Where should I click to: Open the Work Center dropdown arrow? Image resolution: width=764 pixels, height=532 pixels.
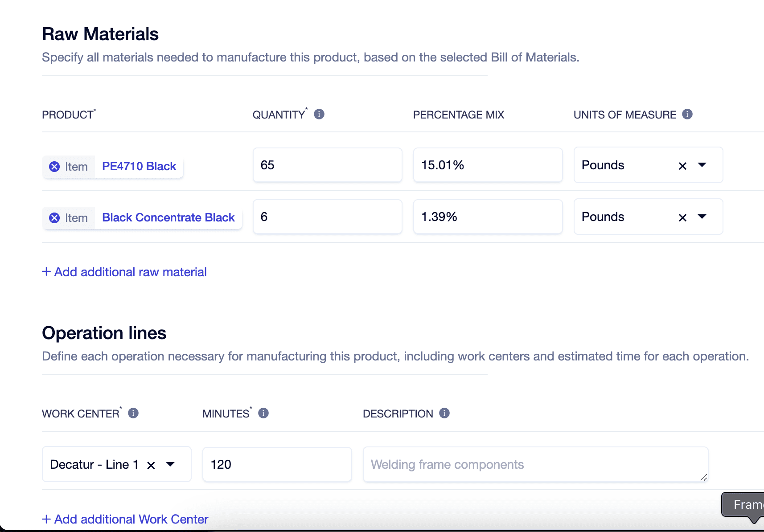[x=170, y=465]
